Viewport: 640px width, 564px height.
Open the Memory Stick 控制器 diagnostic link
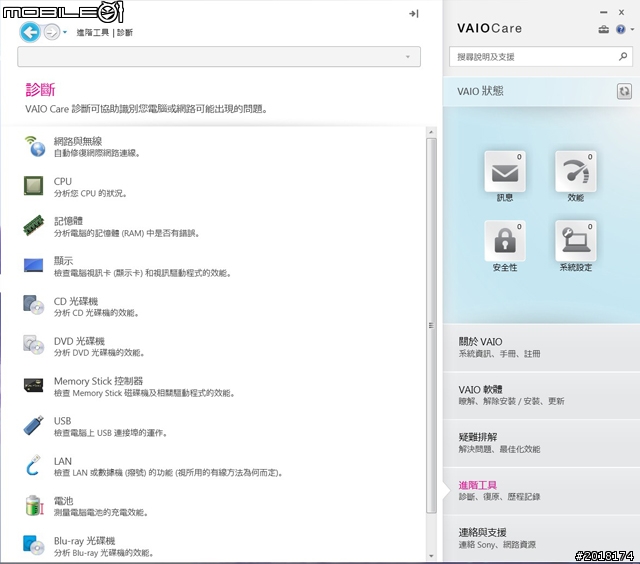98,381
